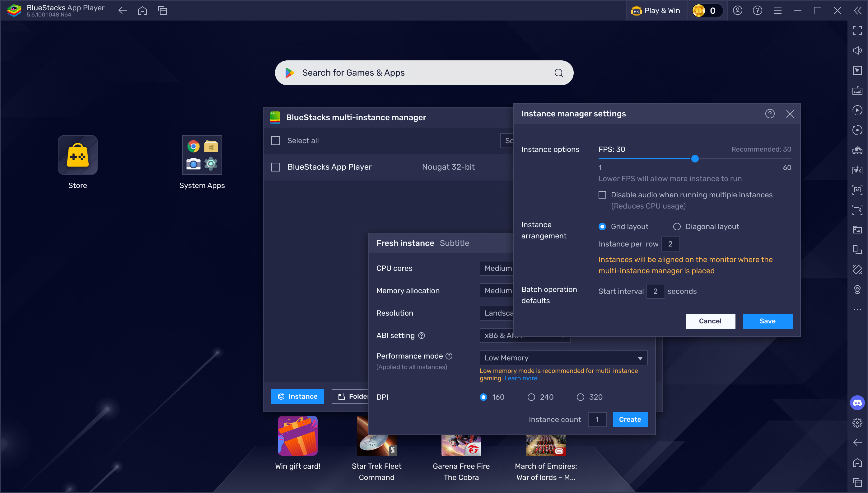Screen dimensions: 868x493
Task: Select DPI 320 radio button
Action: (580, 397)
